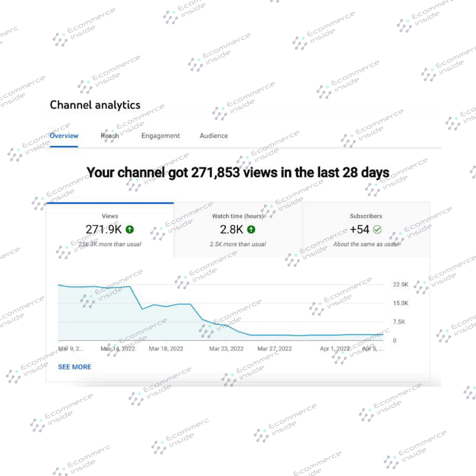Click the 15.0K axis label on the chart
The height and width of the screenshot is (476, 476).
401,303
